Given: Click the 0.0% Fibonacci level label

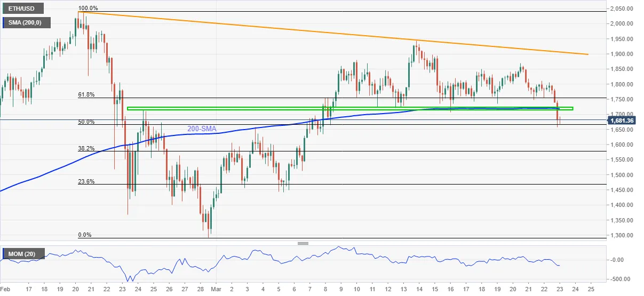Looking at the screenshot, I should [x=85, y=235].
